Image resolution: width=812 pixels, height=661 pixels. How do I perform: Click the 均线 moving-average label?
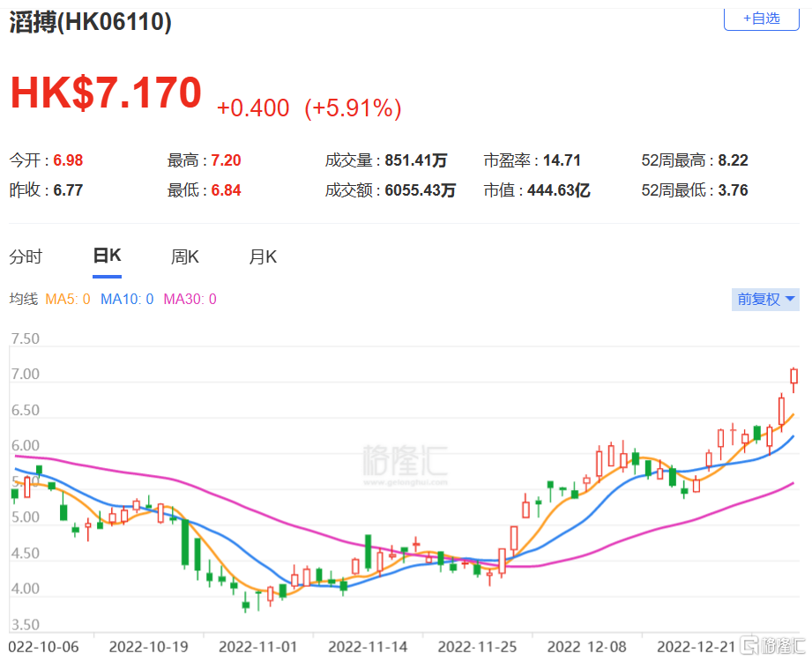tap(23, 299)
